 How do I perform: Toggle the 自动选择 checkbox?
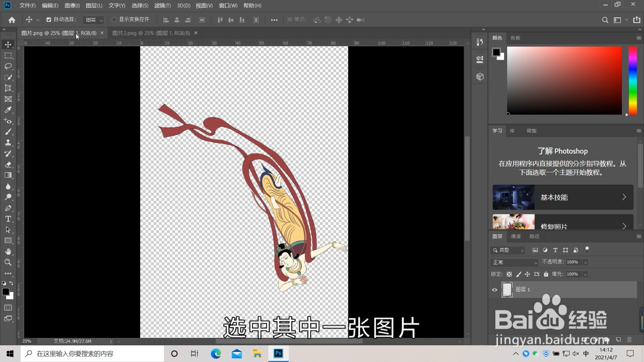coord(49,19)
